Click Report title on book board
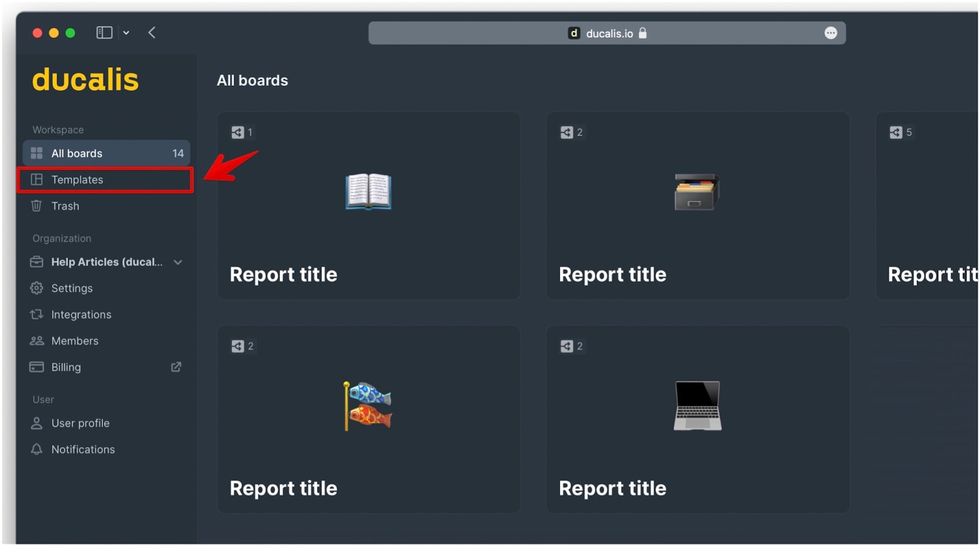The width and height of the screenshot is (980, 546). [x=284, y=275]
